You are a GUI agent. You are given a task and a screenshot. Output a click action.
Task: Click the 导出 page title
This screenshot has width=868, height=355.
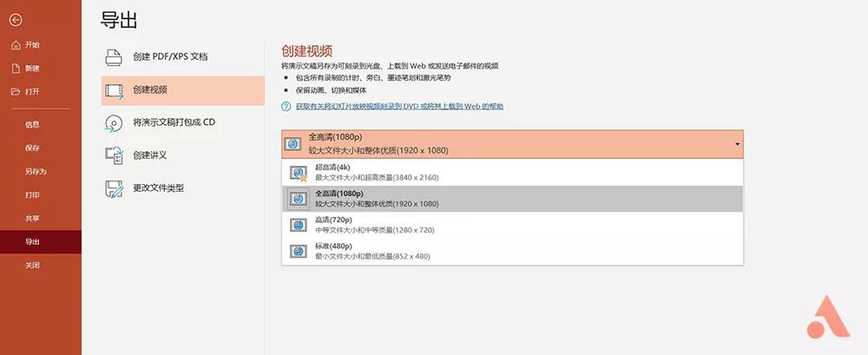118,21
